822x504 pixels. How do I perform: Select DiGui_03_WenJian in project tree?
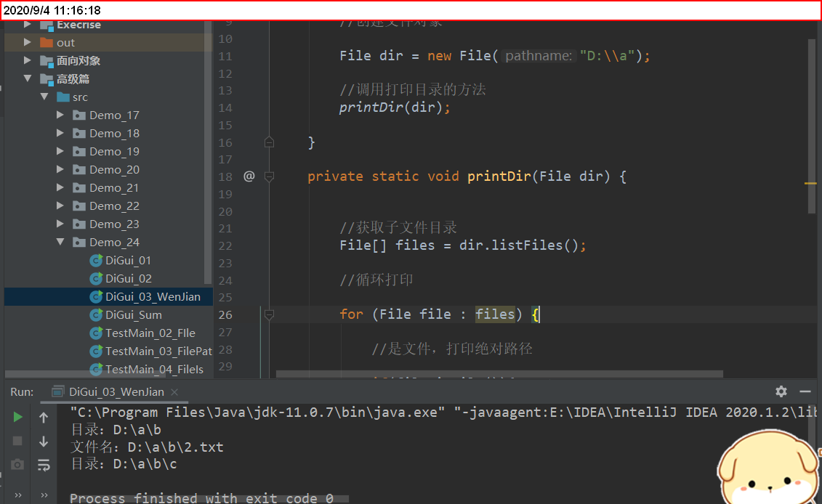pos(108,296)
